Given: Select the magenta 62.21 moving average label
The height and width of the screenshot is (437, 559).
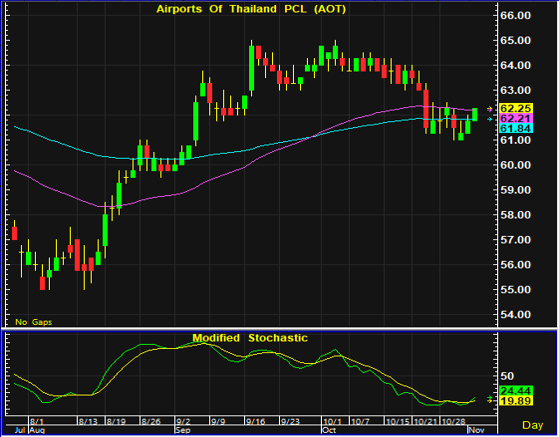Looking at the screenshot, I should click(x=516, y=118).
